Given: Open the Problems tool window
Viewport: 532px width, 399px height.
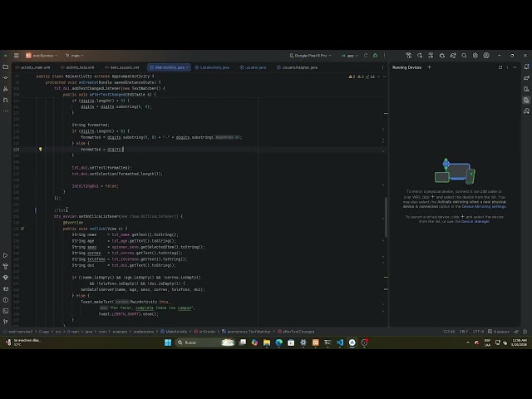Looking at the screenshot, I should (6, 299).
